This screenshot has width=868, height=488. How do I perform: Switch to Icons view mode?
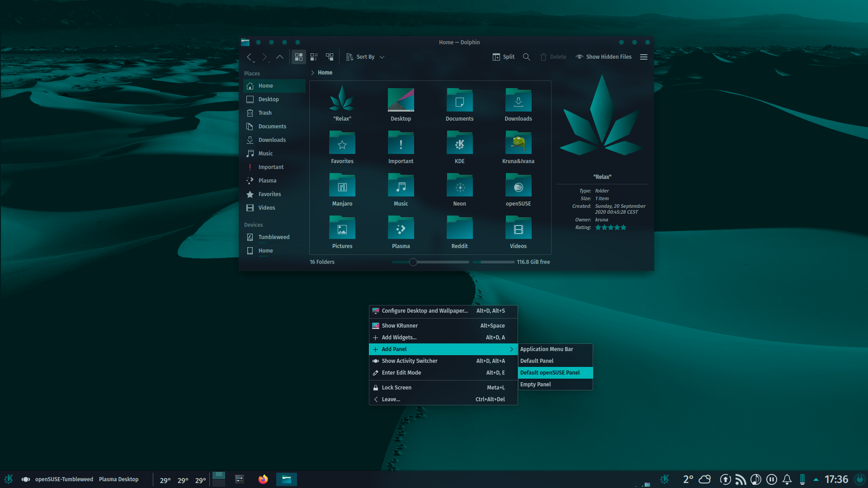pyautogui.click(x=299, y=57)
